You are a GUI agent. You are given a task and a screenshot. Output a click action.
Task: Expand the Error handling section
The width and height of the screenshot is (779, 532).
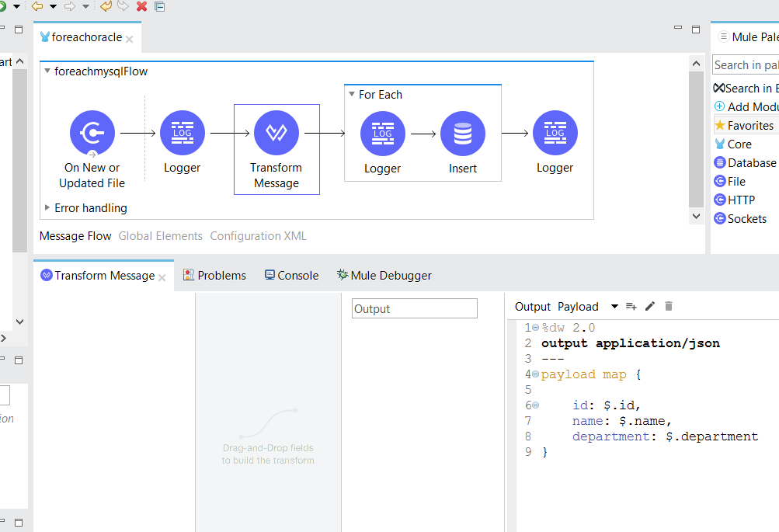47,208
